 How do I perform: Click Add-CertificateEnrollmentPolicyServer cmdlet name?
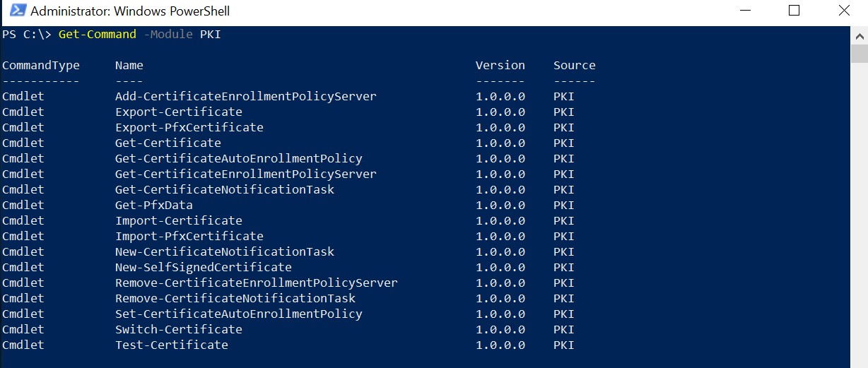click(246, 96)
